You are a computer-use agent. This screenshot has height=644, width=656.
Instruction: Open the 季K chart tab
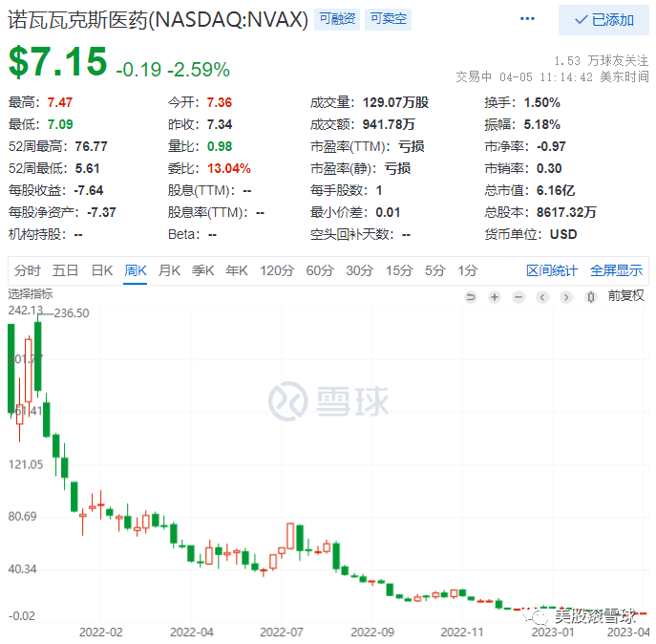(x=202, y=270)
